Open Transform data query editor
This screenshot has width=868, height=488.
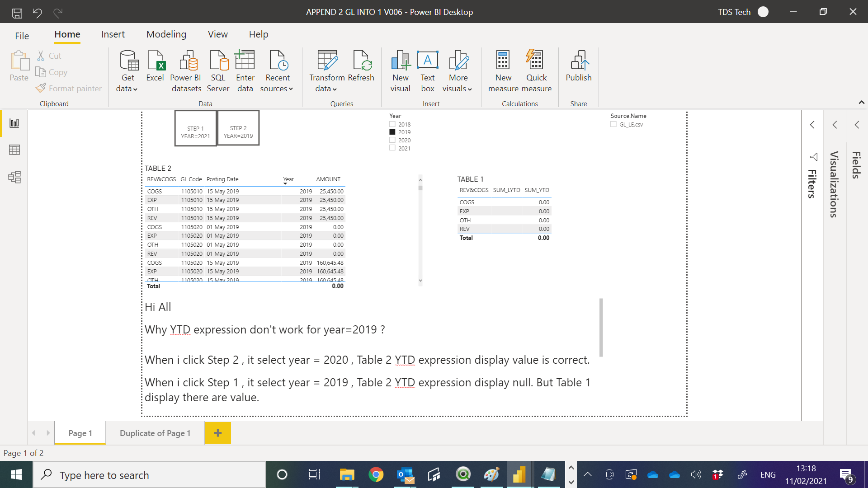click(x=327, y=71)
